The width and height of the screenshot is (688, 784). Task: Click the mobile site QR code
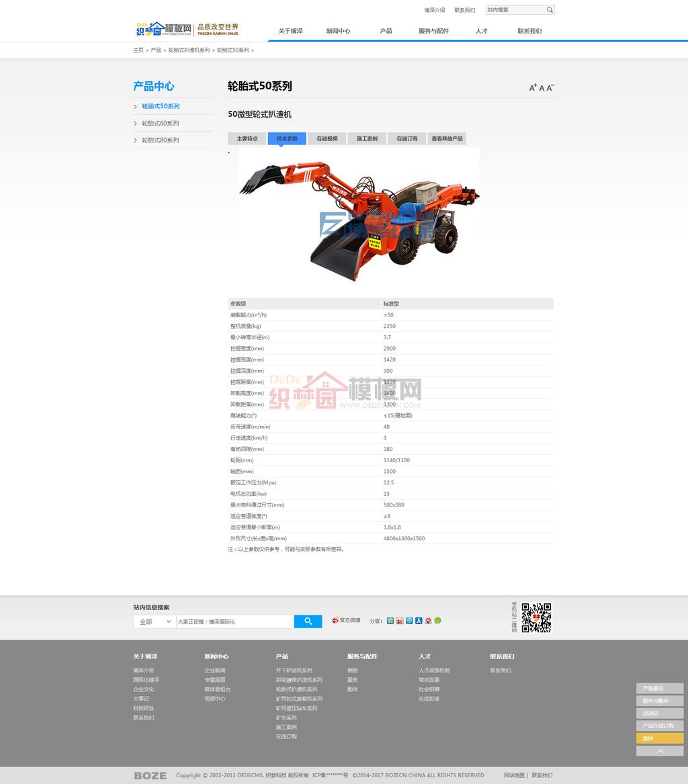536,617
